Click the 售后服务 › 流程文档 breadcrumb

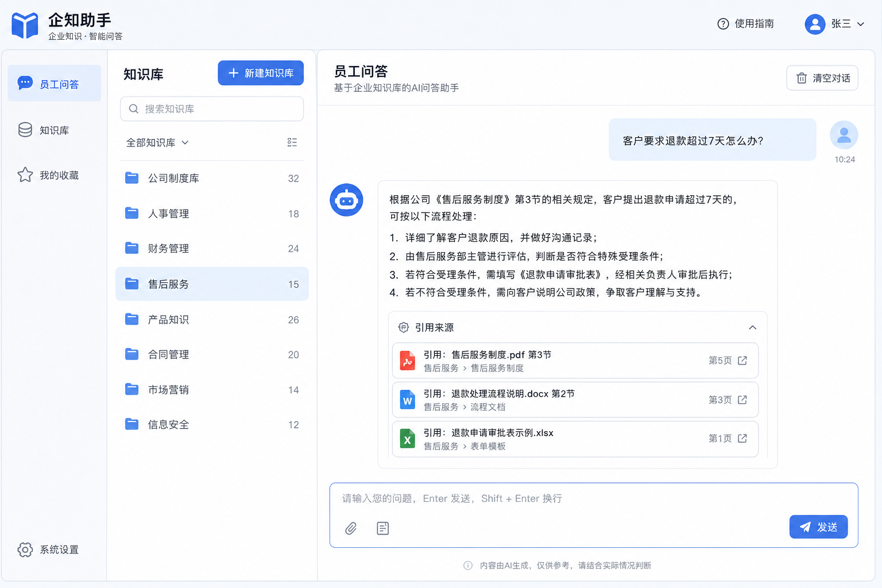click(x=465, y=407)
